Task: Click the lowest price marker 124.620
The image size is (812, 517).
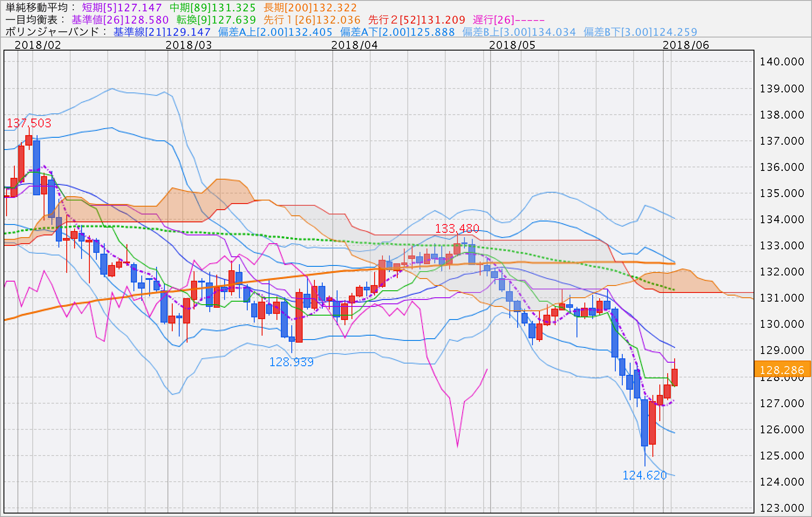Action: (x=645, y=475)
